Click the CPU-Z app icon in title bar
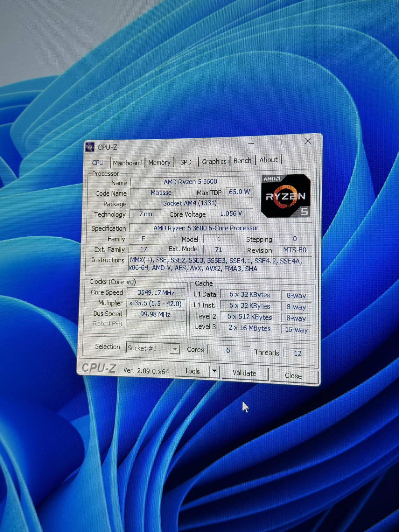The image size is (399, 532). (90, 147)
